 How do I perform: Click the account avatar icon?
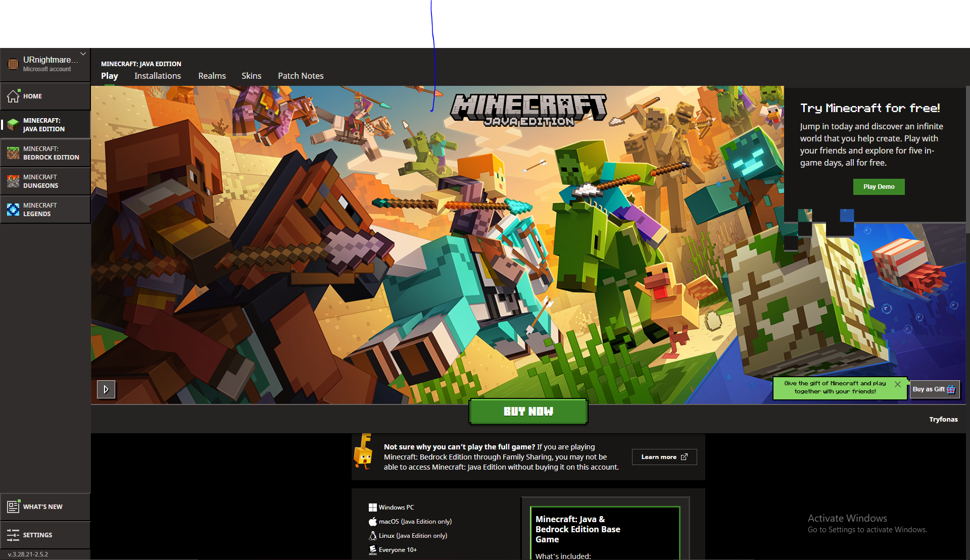tap(13, 64)
